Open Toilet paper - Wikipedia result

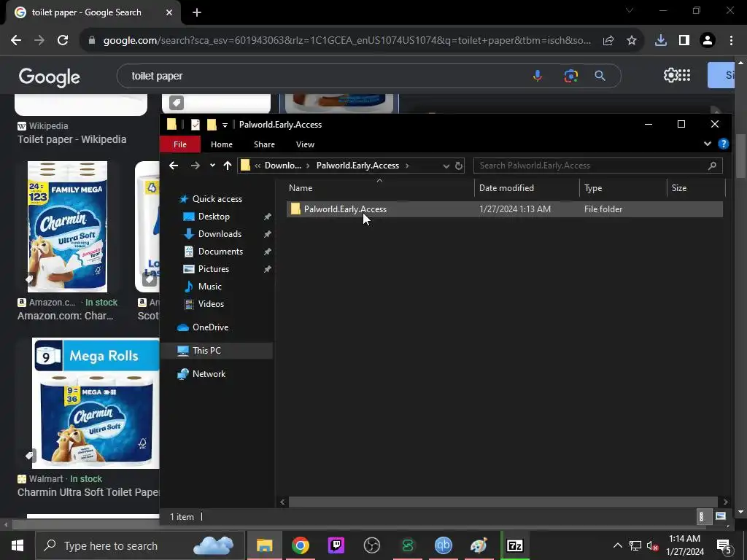[x=71, y=139]
